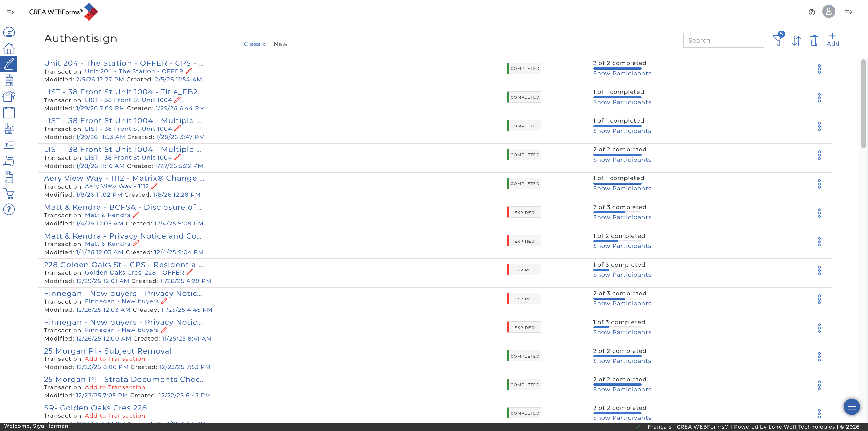The height and width of the screenshot is (431, 868).
Task: Click COMPLETED status badge for Aery View Way
Action: 524,183
